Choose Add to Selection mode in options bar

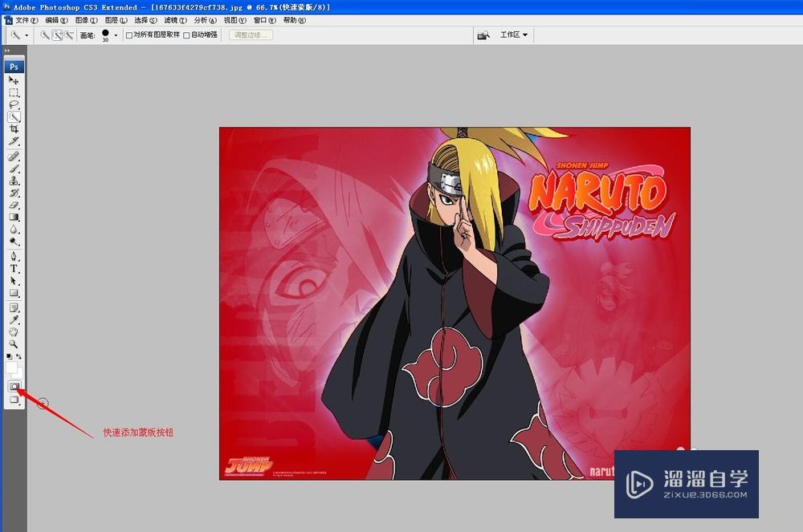click(57, 35)
